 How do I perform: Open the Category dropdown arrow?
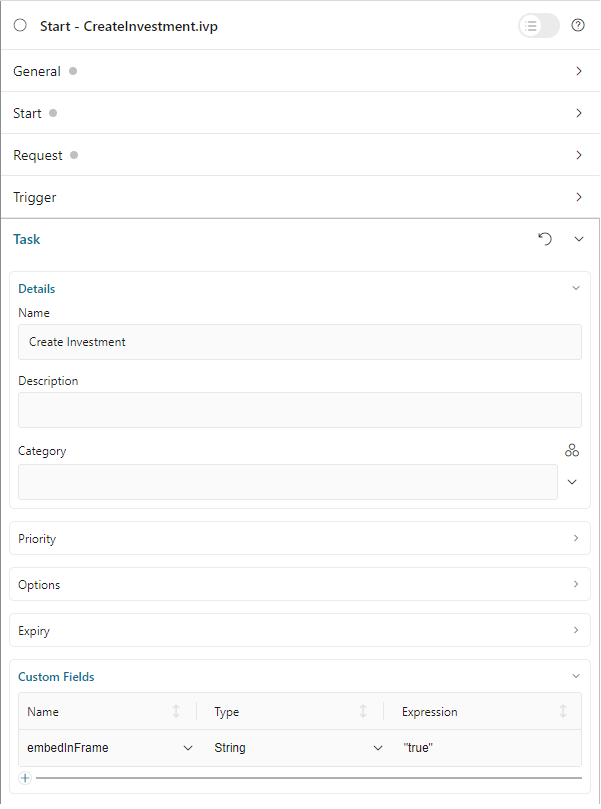(571, 481)
